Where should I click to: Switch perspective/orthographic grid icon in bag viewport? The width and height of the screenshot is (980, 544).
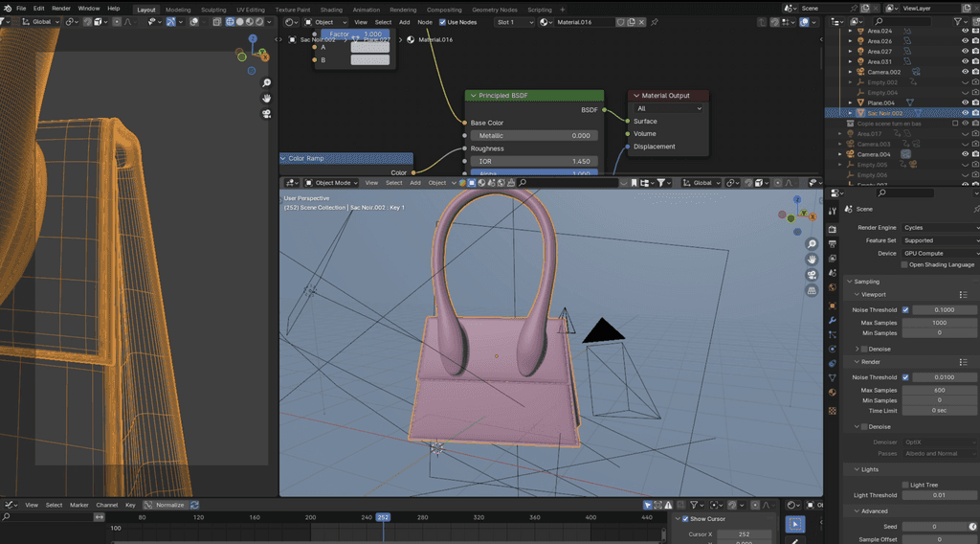click(x=812, y=290)
